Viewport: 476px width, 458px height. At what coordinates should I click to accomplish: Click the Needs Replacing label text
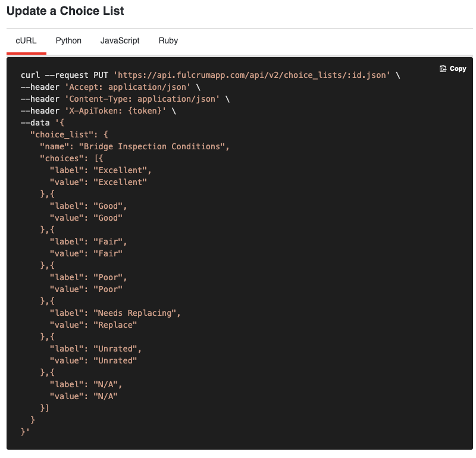[x=136, y=313]
